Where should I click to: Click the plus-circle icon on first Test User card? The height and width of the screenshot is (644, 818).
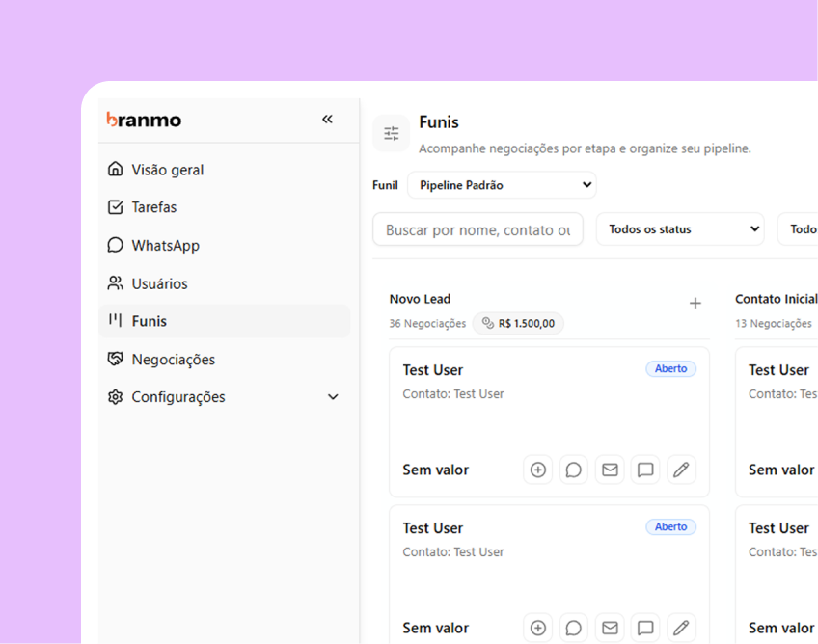pyautogui.click(x=538, y=470)
